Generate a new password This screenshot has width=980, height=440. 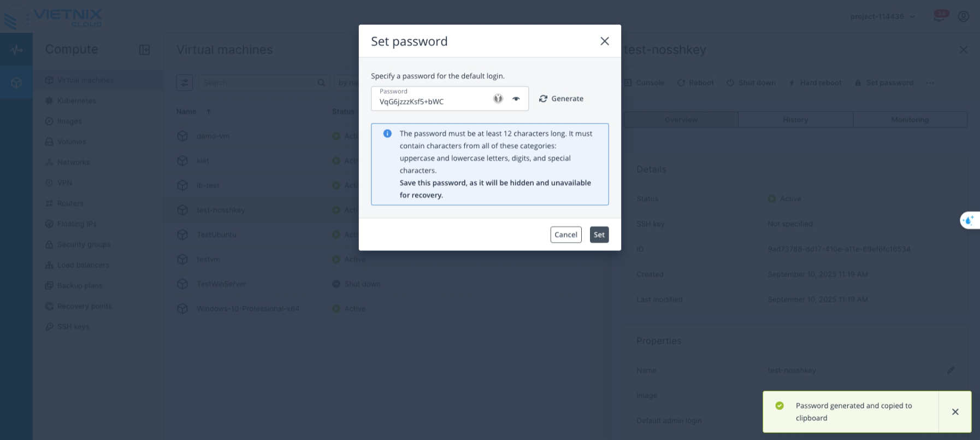pyautogui.click(x=561, y=98)
